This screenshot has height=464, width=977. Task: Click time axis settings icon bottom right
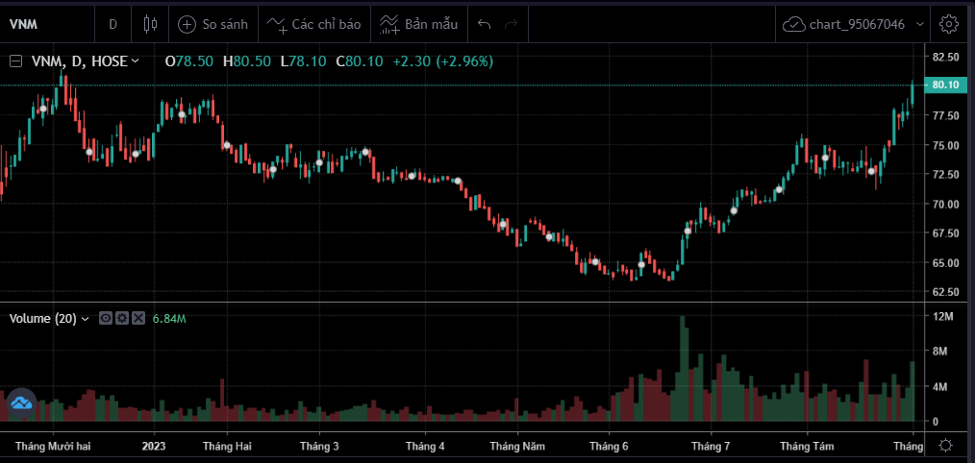946,445
